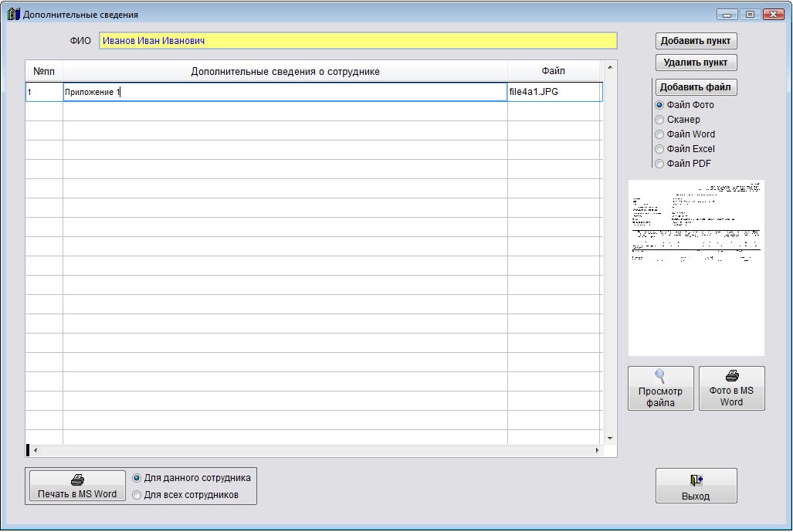Click the Файл column header
This screenshot has height=532, width=793.
click(554, 71)
